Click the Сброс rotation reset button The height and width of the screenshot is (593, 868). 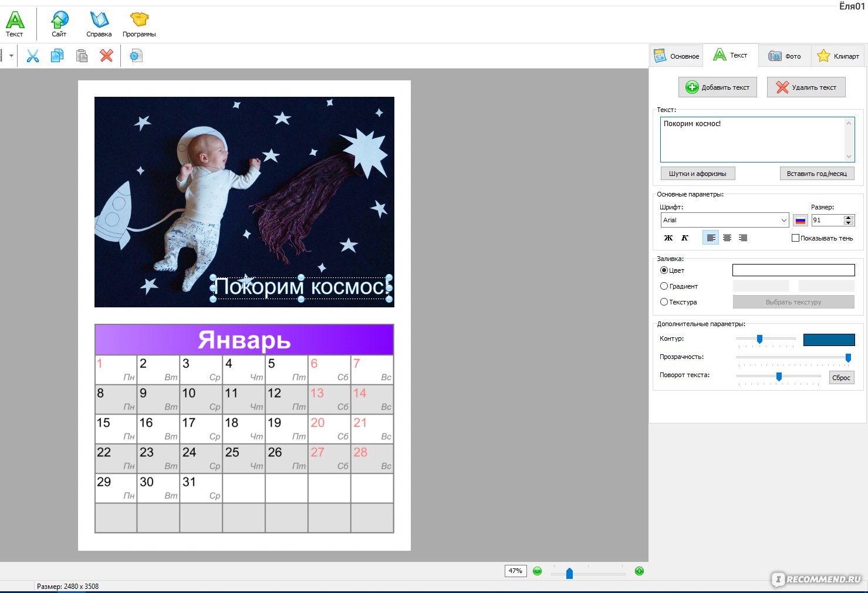point(842,378)
